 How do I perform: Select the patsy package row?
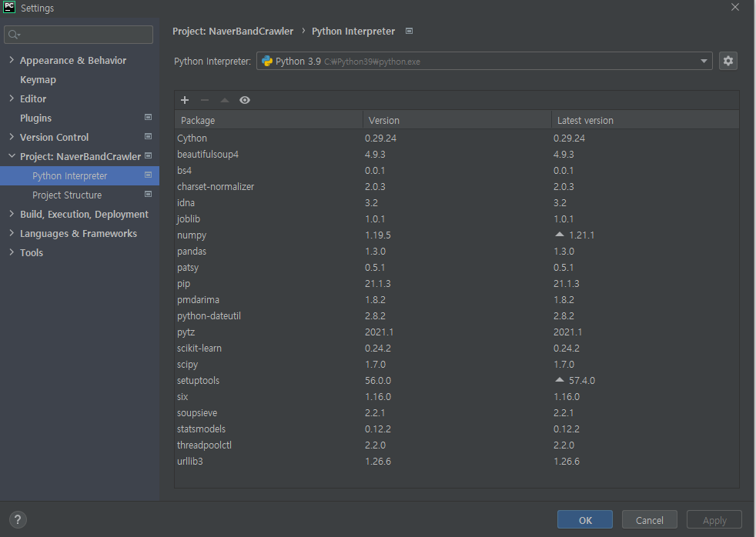pos(457,267)
